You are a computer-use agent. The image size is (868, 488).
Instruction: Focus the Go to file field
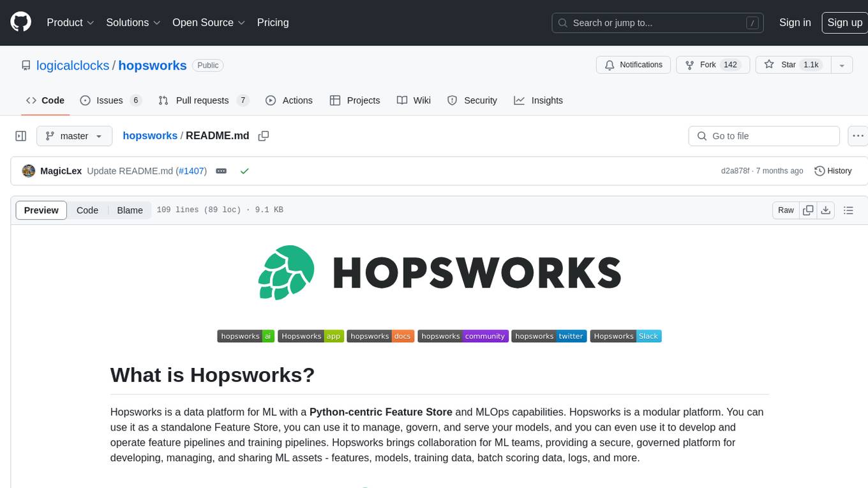coord(764,136)
